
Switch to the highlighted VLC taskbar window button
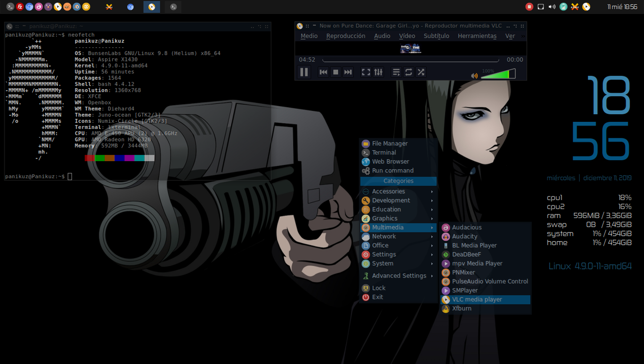pos(151,7)
